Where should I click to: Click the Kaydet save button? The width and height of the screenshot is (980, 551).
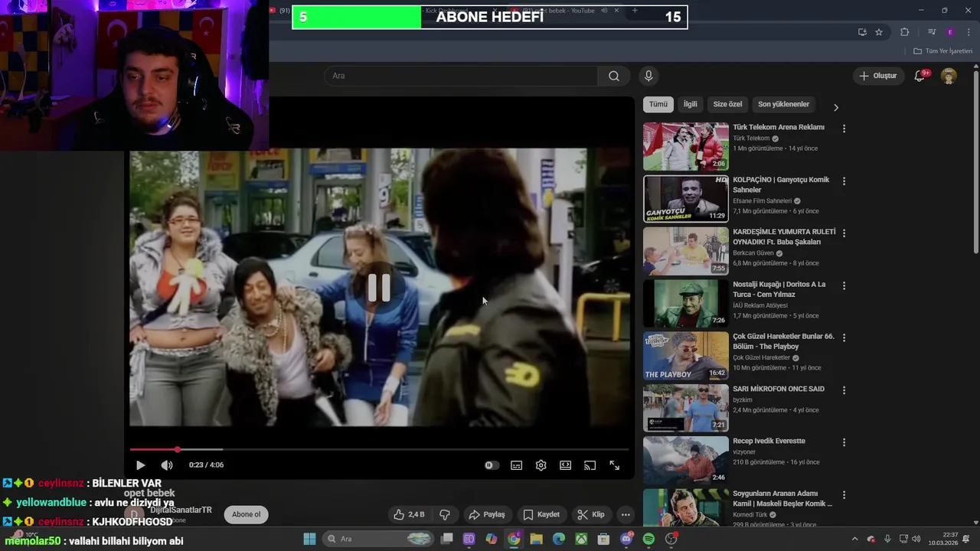(541, 514)
